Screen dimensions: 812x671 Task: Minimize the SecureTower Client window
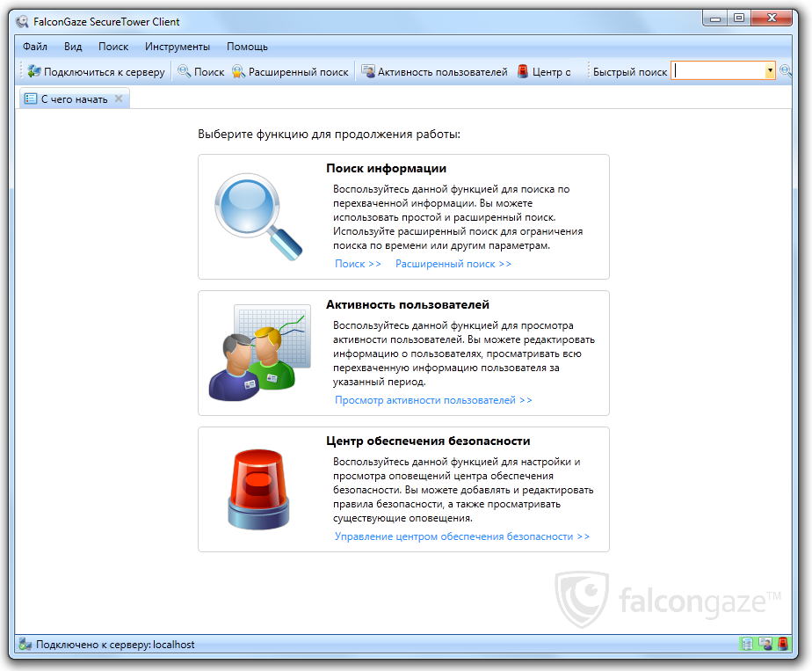(715, 18)
